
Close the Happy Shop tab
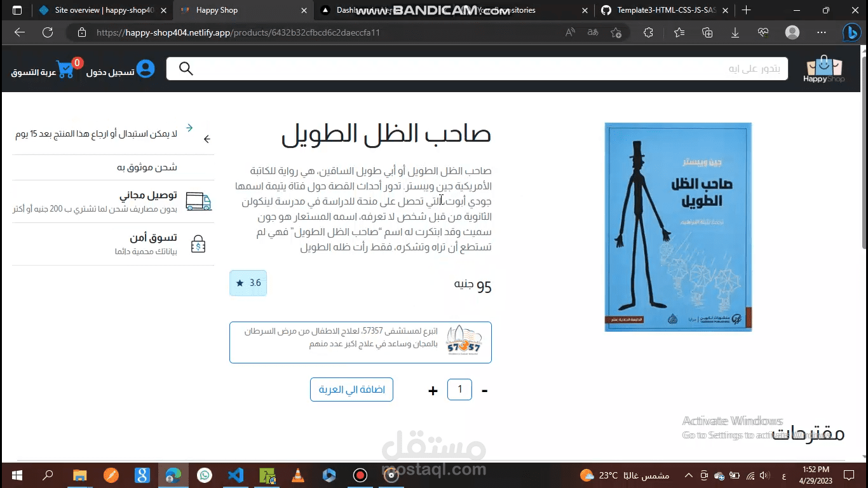pos(304,10)
